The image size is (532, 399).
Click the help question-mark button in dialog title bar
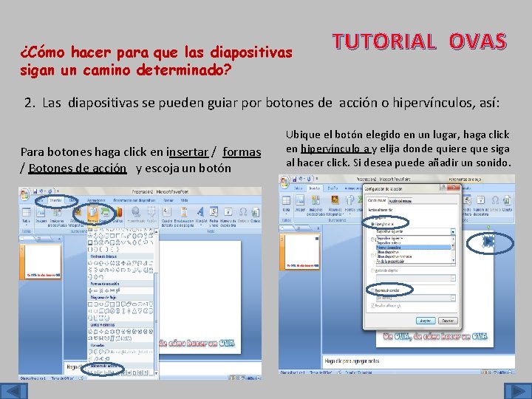click(x=443, y=187)
